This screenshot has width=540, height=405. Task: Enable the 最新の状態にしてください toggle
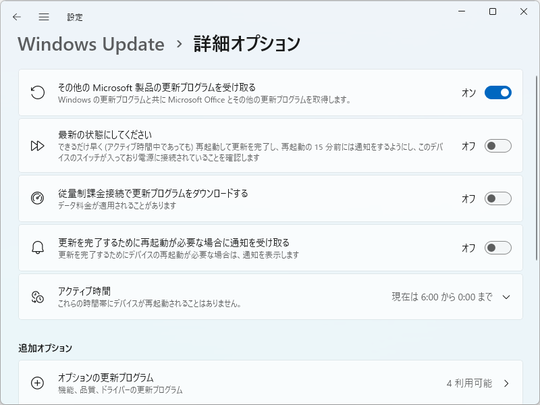[498, 146]
